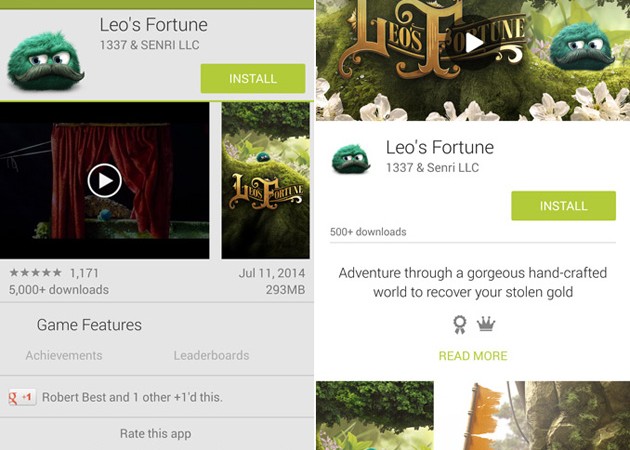Screen dimensions: 630x450
Task: View the portrait Leo's Fortune logo screenshot
Action: [x=266, y=180]
